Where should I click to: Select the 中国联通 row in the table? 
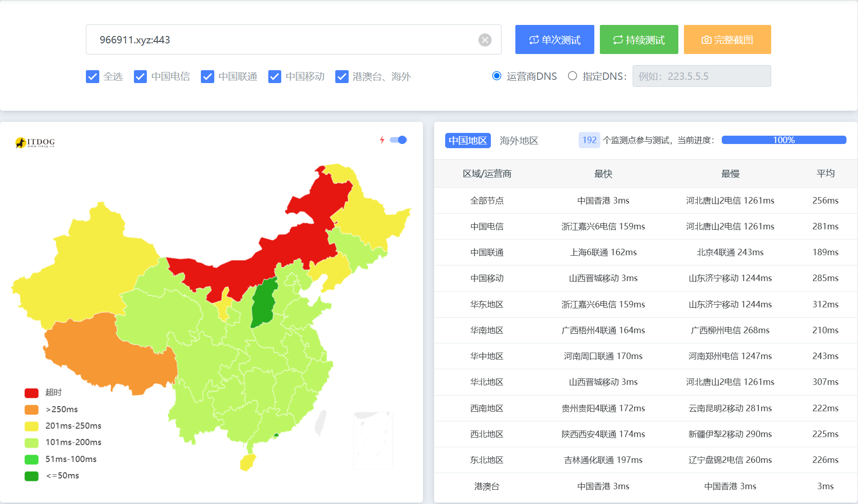646,252
